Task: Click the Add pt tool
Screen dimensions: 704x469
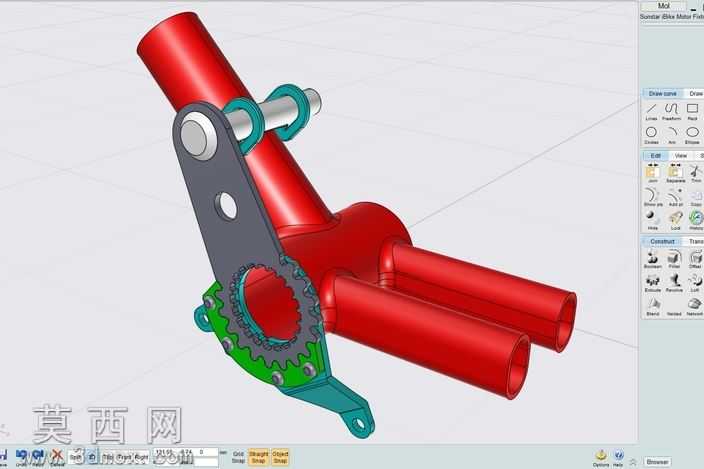Action: tap(675, 197)
